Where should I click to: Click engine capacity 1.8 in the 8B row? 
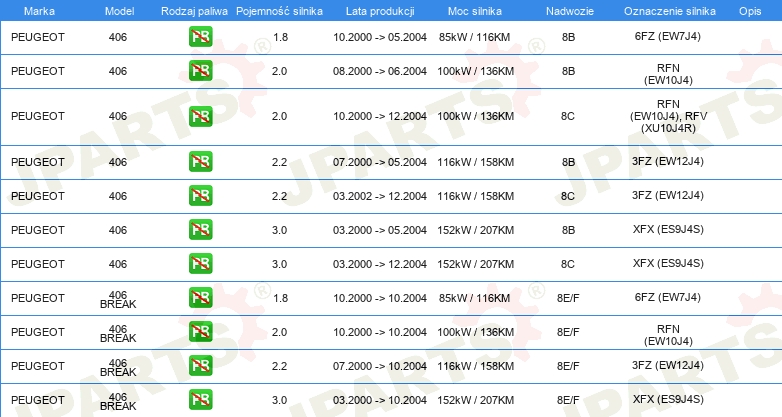click(x=280, y=37)
